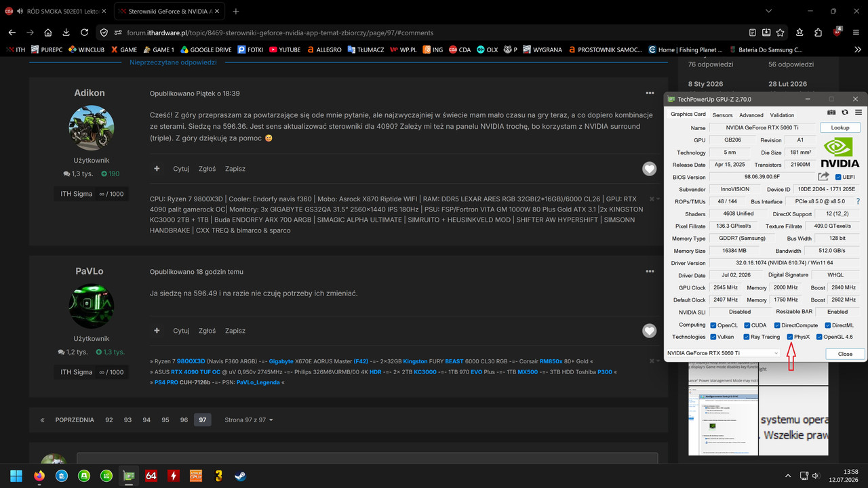The image size is (868, 488).
Task: Toggle the OpenGL 4.6 checkbox
Action: pyautogui.click(x=819, y=337)
